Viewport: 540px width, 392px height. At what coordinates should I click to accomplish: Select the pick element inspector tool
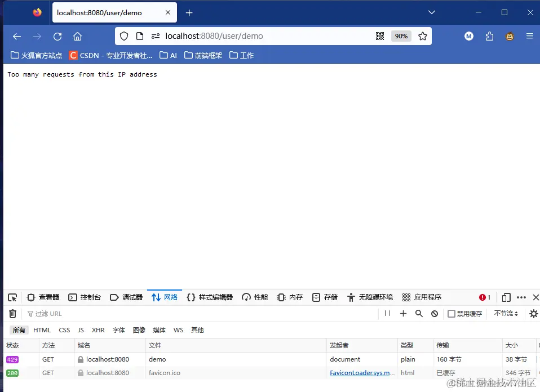12,297
